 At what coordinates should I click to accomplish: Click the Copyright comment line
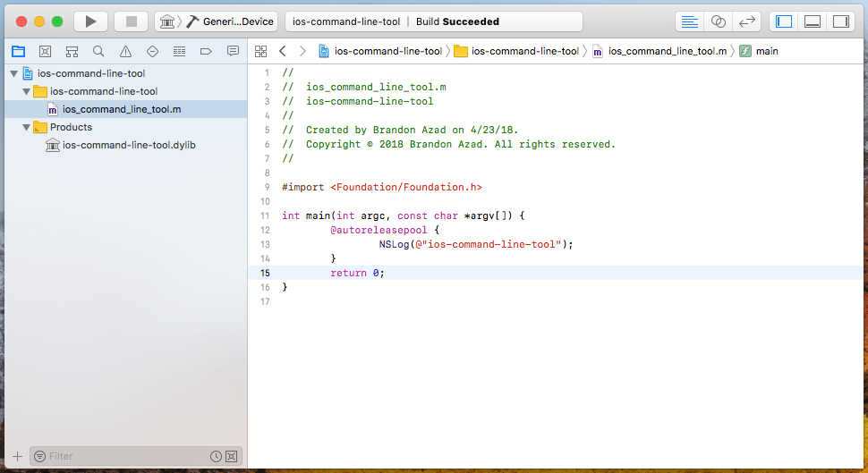449,144
